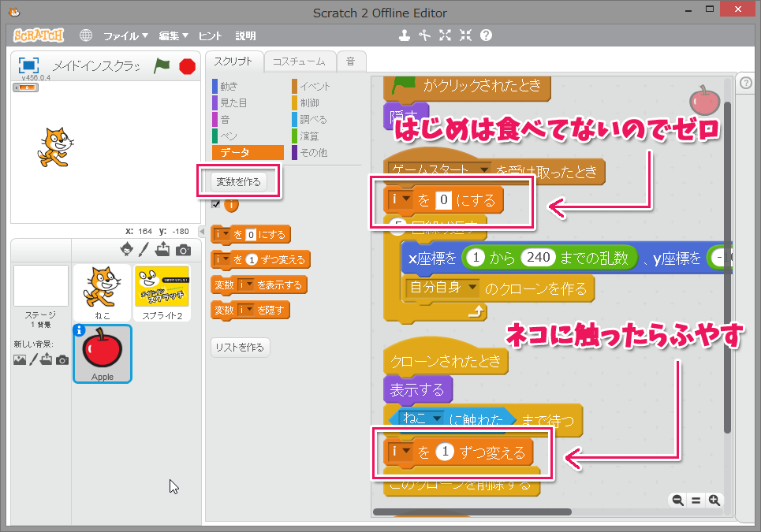
Task: Open 自分自身 clone target dropdown
Action: [x=442, y=288]
